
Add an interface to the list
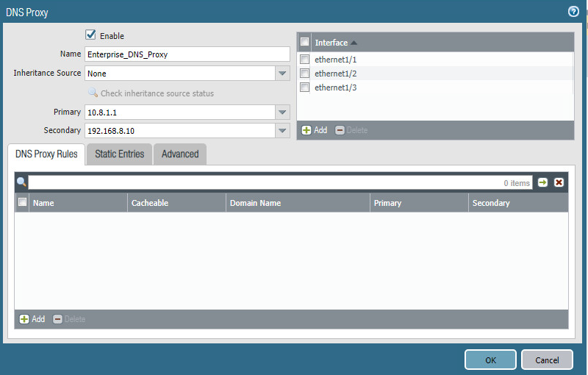pyautogui.click(x=315, y=130)
